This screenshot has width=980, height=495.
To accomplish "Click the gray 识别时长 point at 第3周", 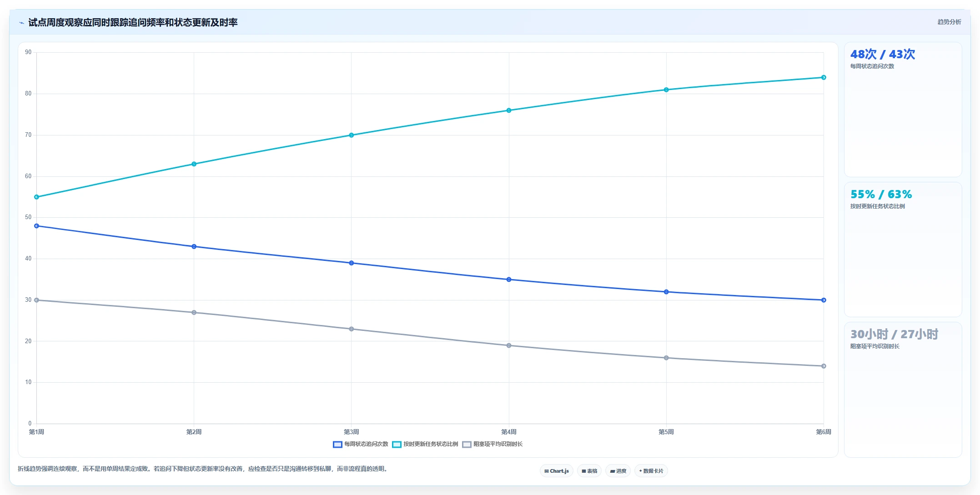I will [x=351, y=329].
